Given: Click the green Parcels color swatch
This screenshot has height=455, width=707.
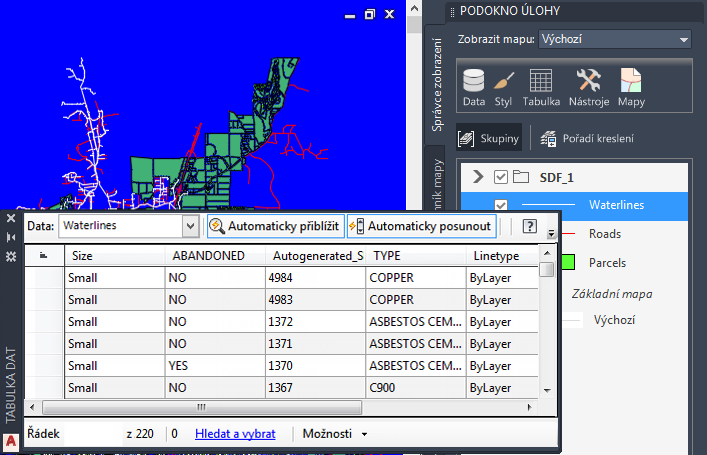Looking at the screenshot, I should pyautogui.click(x=568, y=262).
